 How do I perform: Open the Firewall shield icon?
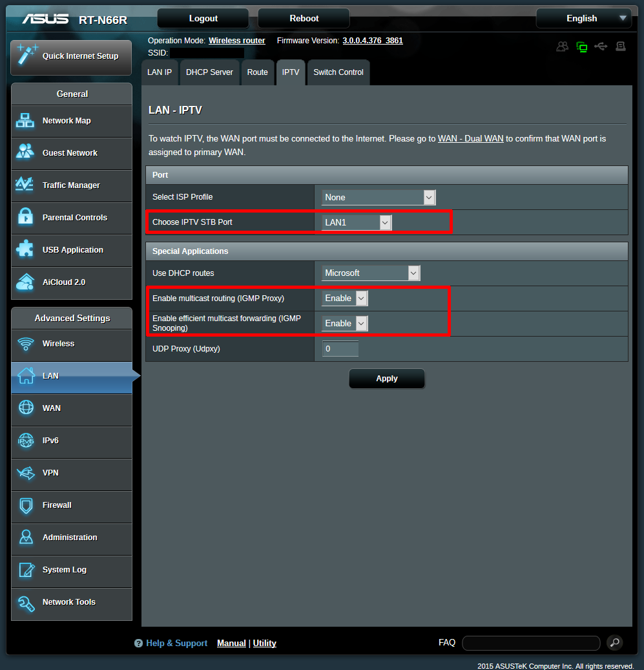25,505
